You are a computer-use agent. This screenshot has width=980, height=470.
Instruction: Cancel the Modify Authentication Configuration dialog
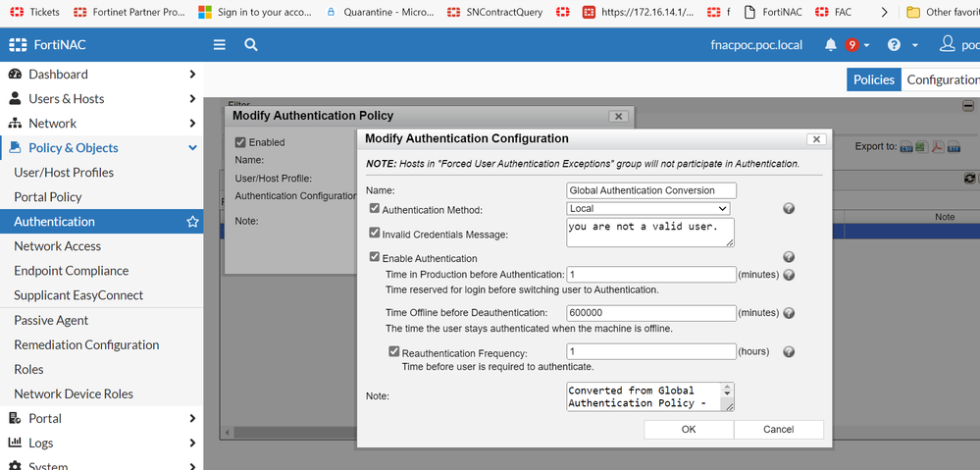click(x=778, y=429)
